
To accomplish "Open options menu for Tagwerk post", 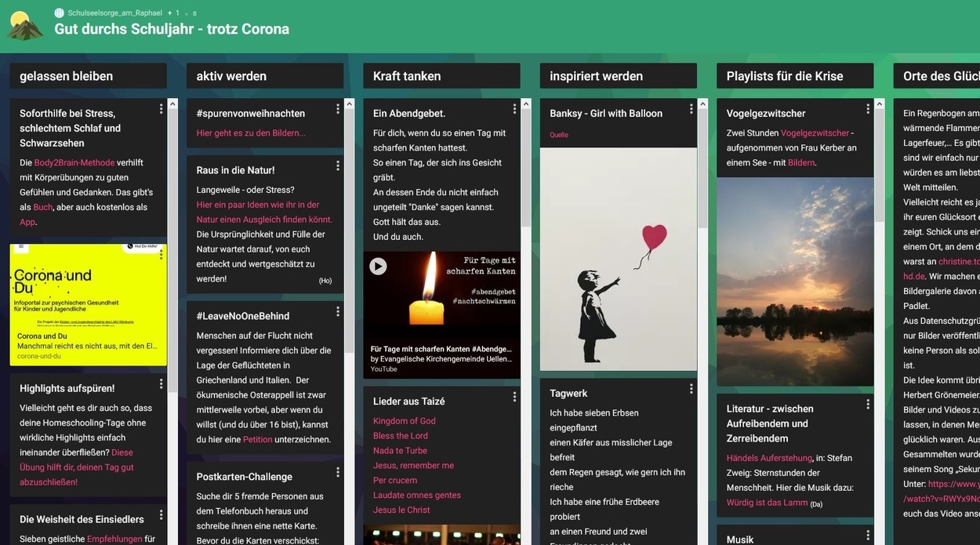I will 691,389.
